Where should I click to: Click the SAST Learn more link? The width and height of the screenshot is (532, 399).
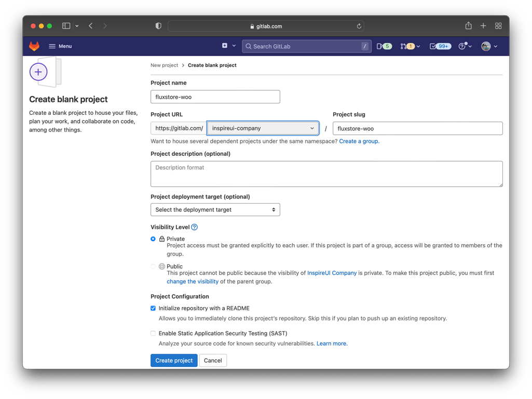pyautogui.click(x=332, y=343)
